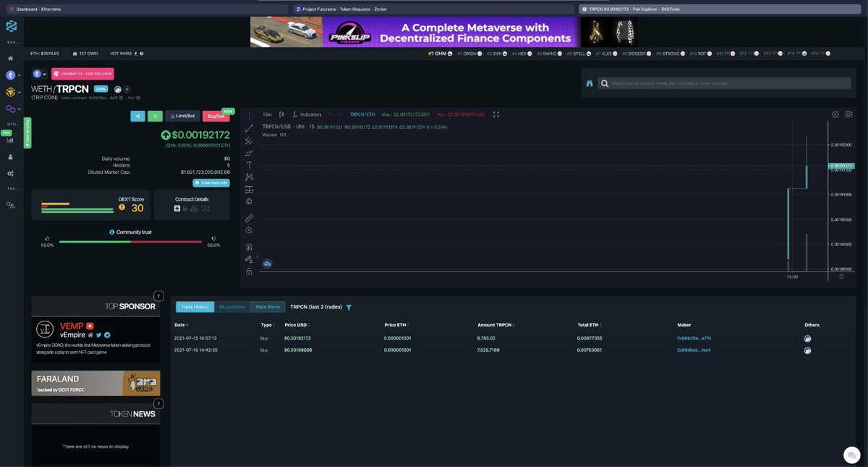The width and height of the screenshot is (868, 467).
Task: Select the ruler measure tool
Action: click(249, 218)
